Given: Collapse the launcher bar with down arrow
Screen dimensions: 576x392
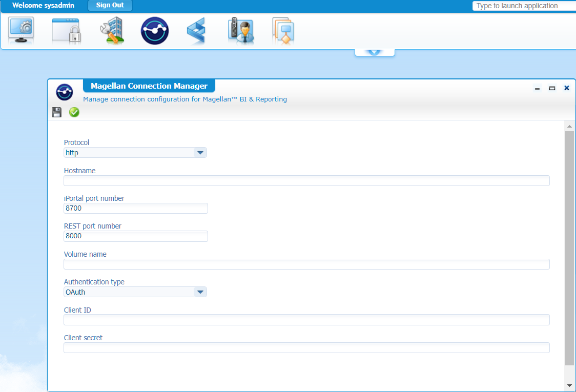Looking at the screenshot, I should [375, 52].
